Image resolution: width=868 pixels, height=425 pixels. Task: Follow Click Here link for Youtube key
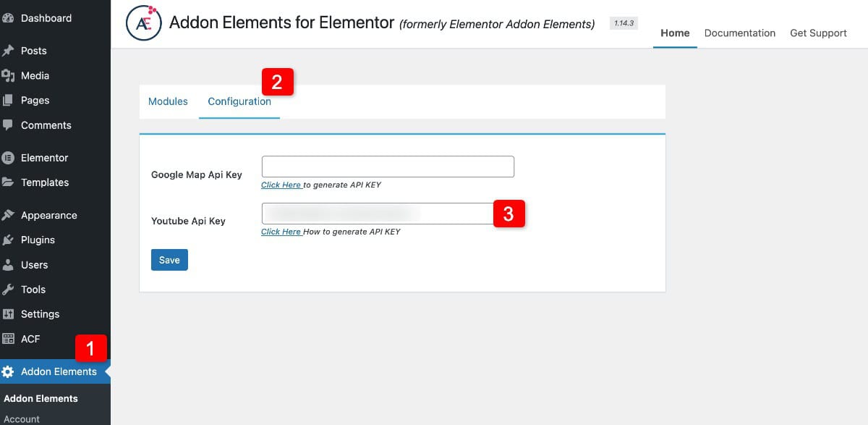(281, 232)
